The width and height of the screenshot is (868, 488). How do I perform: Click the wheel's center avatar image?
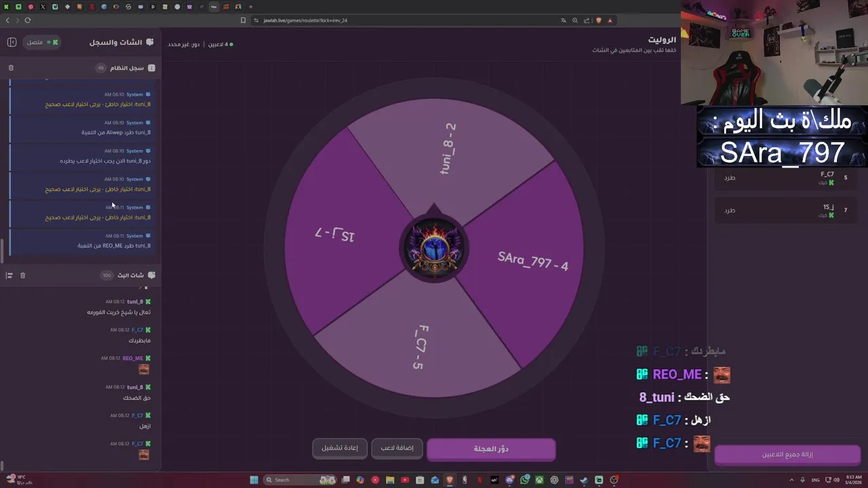click(434, 248)
